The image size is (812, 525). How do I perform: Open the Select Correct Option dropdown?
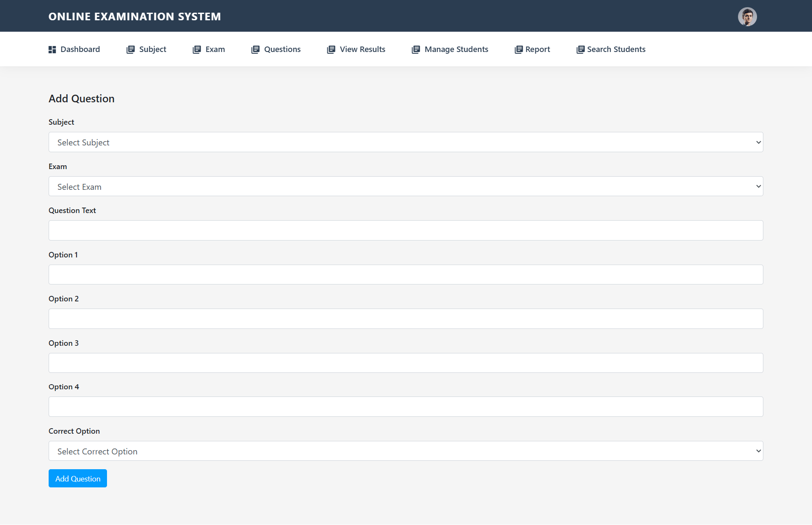coord(406,451)
